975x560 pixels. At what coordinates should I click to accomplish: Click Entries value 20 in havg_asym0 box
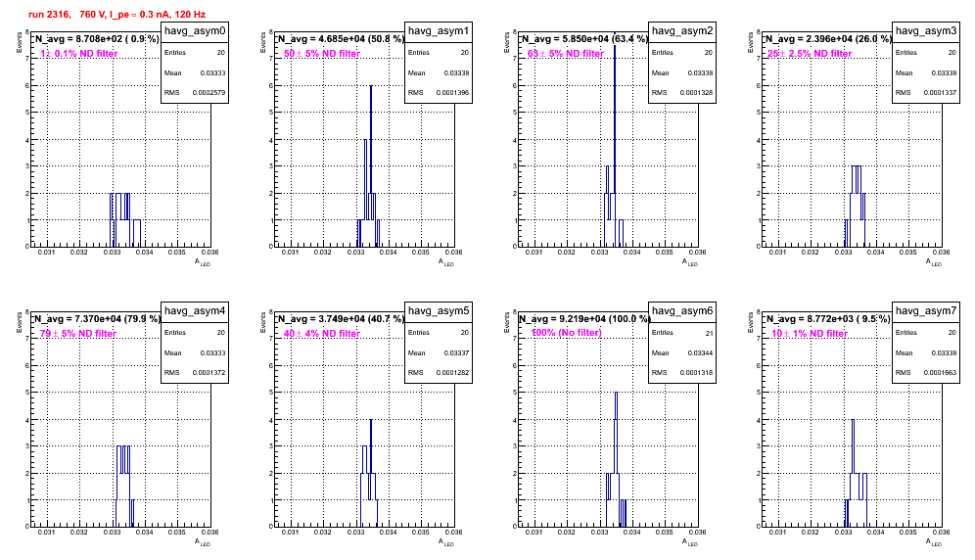pyautogui.click(x=221, y=53)
